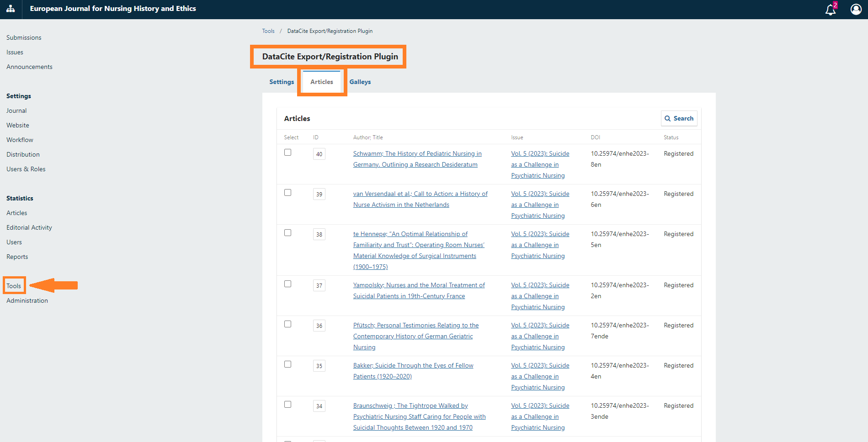Open Users & Roles settings

click(26, 169)
